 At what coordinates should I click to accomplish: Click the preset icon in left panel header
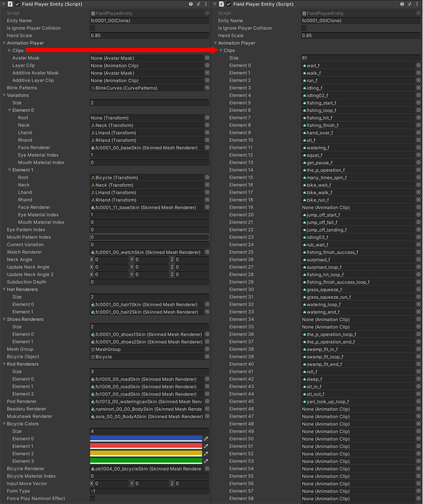point(198,4)
